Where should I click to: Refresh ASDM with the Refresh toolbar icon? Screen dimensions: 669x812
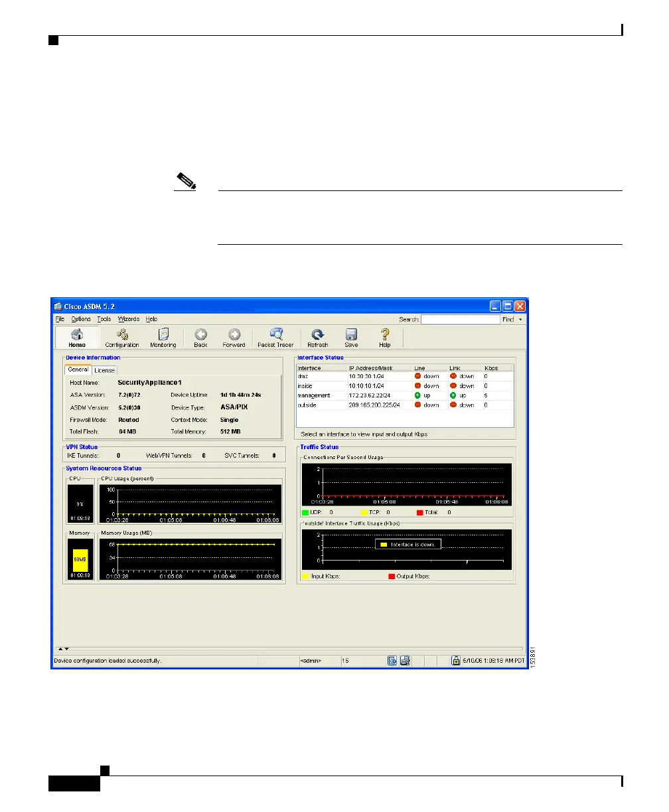tap(318, 338)
